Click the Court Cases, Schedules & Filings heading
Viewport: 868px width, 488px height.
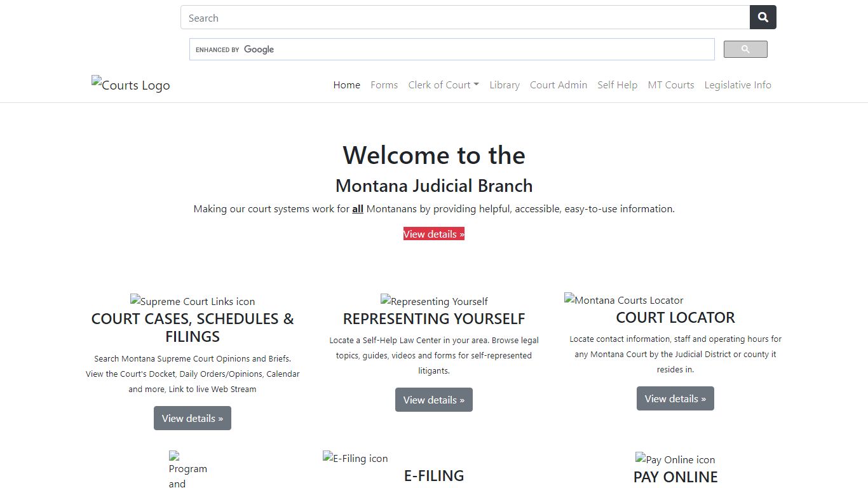[193, 327]
